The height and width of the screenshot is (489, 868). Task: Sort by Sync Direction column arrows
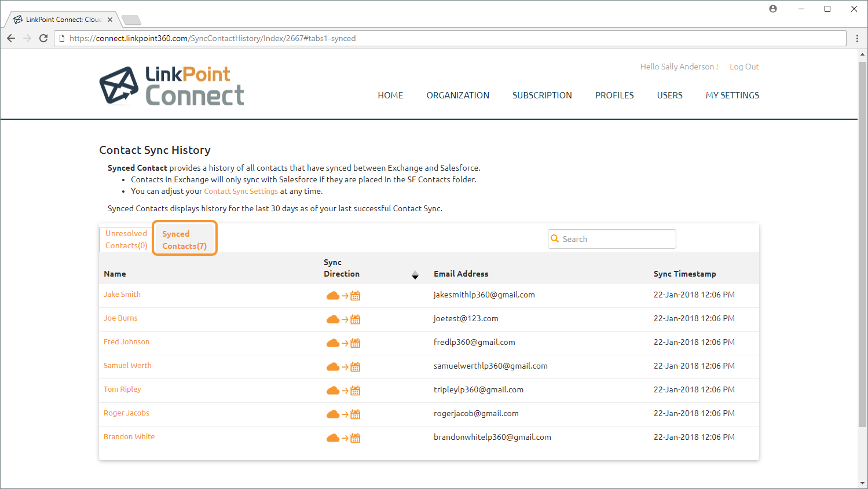coord(415,275)
